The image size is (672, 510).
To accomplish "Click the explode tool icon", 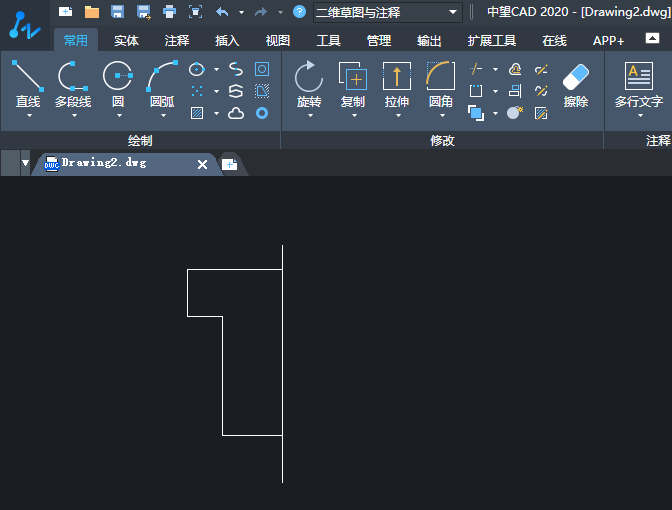I will click(x=515, y=113).
